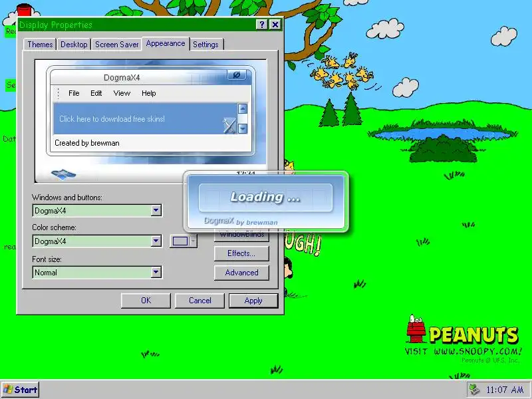This screenshot has height=399, width=532.
Task: Select the Appearance tab
Action: click(166, 43)
